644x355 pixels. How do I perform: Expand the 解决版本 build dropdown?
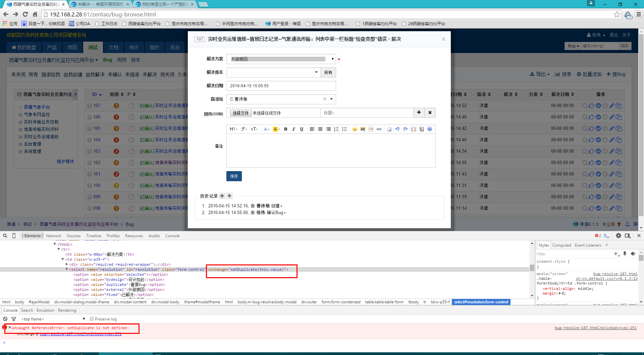273,72
